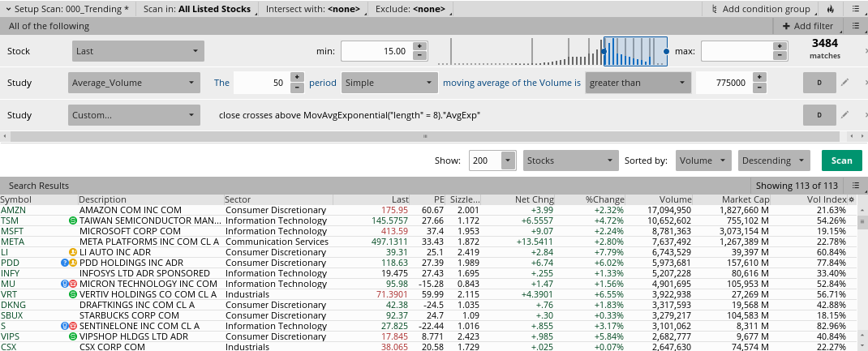The height and width of the screenshot is (351, 868).
Task: Click orange event icon on PDD row
Action: [72, 263]
